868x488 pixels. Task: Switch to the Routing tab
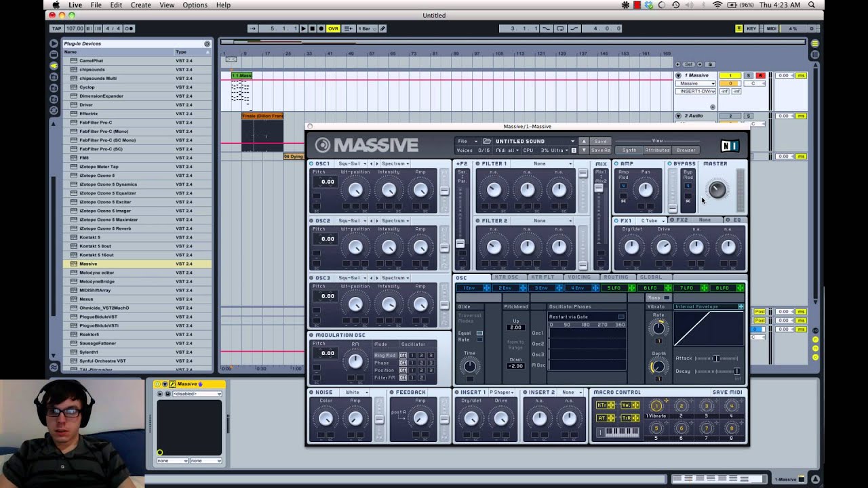(615, 277)
